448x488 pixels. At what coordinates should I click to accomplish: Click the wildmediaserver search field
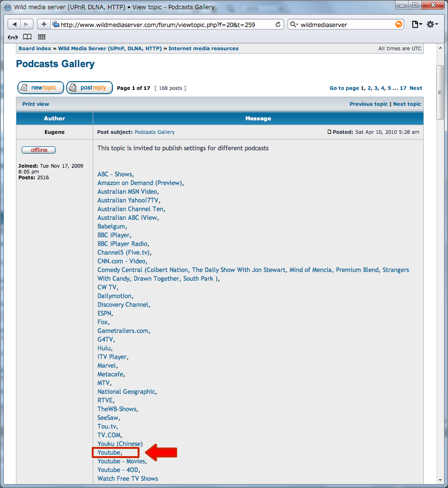[347, 25]
